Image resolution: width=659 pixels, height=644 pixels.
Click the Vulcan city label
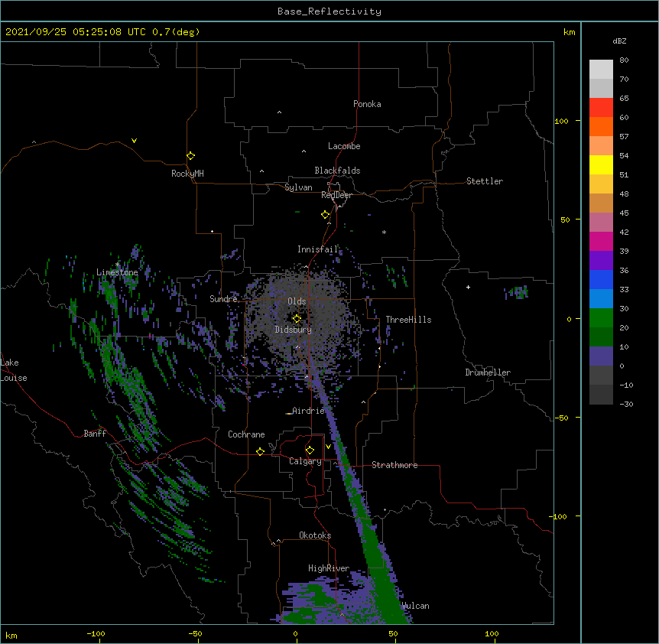(415, 606)
